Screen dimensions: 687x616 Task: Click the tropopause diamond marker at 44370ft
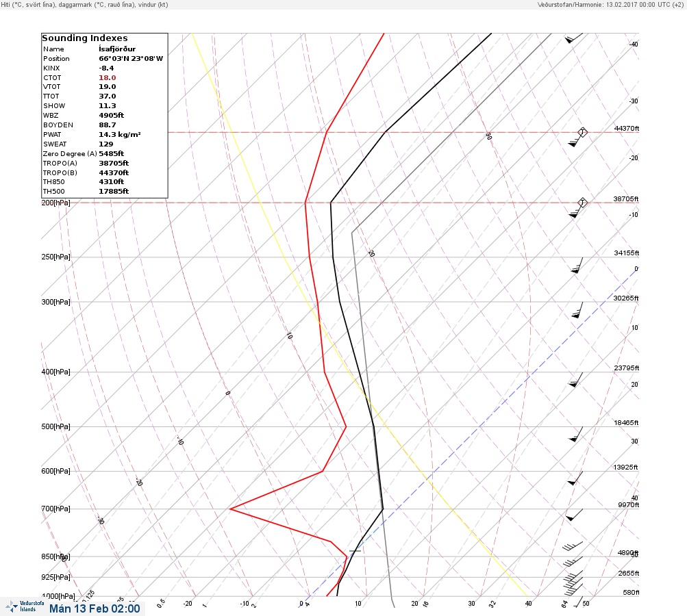pyautogui.click(x=582, y=132)
